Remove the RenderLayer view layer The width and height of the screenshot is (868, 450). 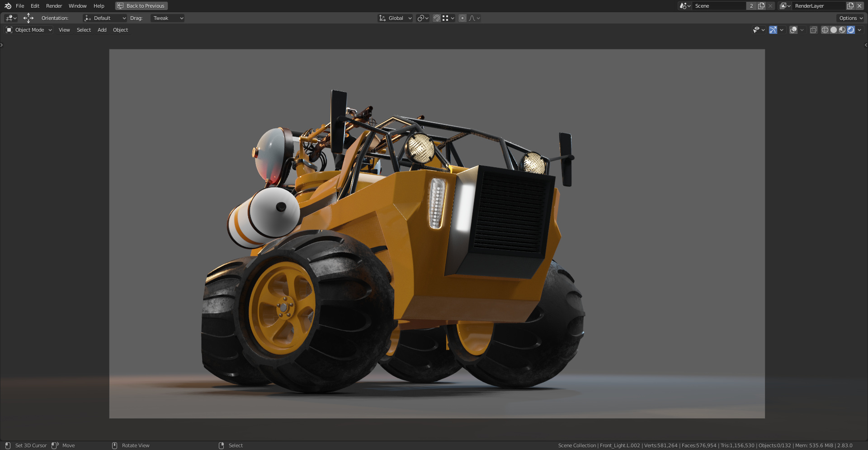[859, 6]
